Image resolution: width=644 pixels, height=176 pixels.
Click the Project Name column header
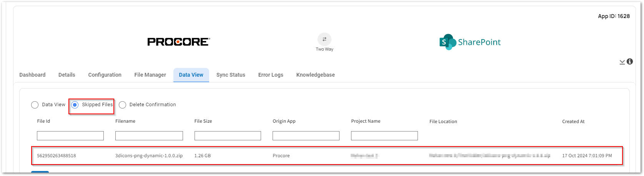pyautogui.click(x=366, y=121)
